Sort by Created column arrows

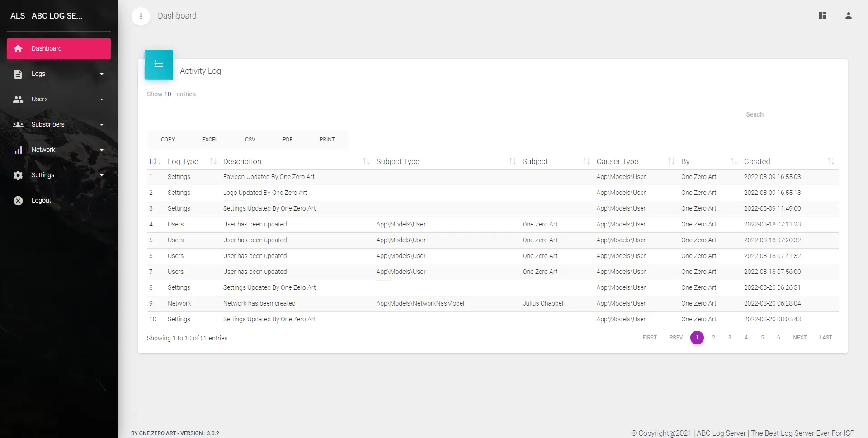[831, 161]
